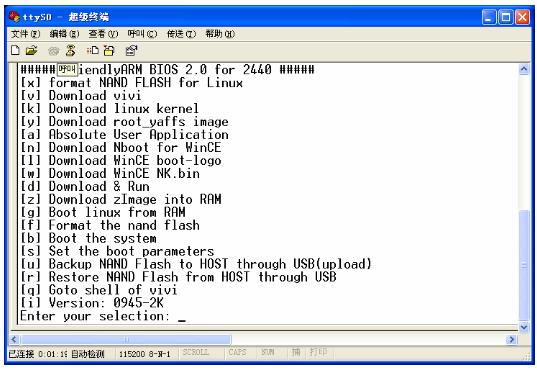Open the 传送(T) menu
Viewport: 537px width, 370px height.
click(181, 34)
